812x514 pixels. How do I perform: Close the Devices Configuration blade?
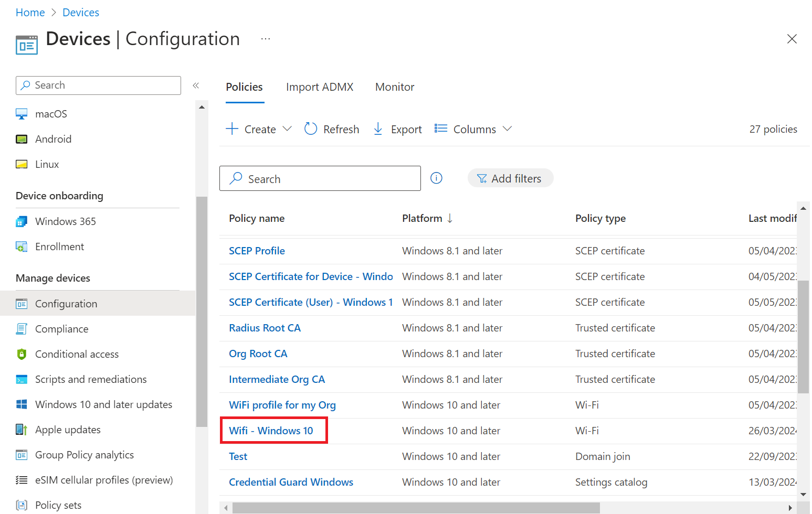(792, 39)
